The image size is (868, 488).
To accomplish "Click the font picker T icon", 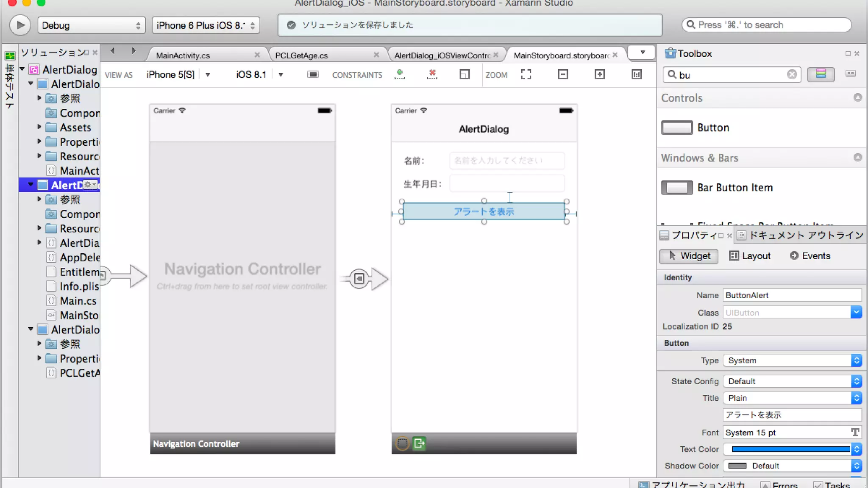I will click(x=855, y=433).
